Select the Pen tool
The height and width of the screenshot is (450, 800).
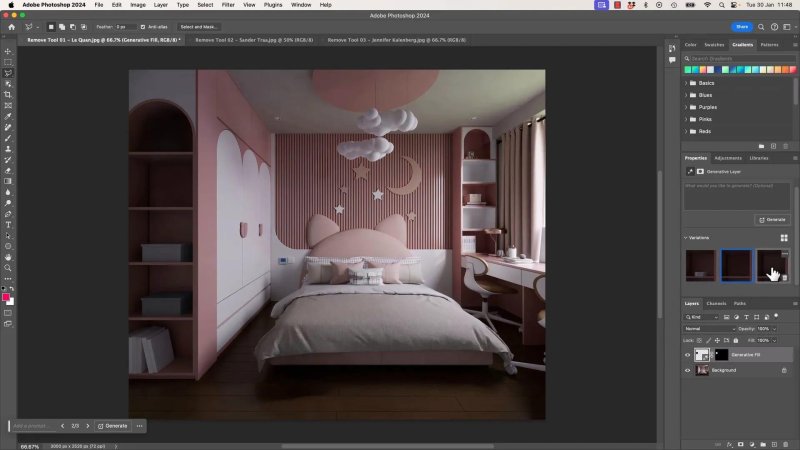pyautogui.click(x=8, y=214)
